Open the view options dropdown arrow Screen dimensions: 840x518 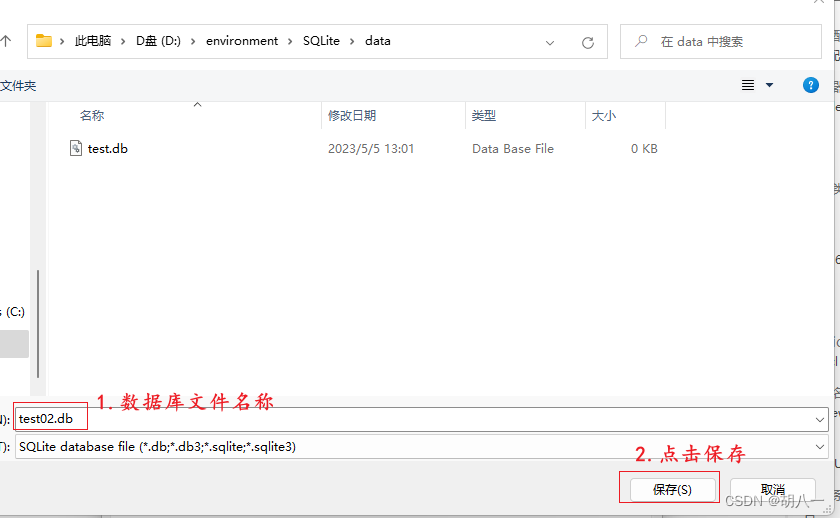pyautogui.click(x=769, y=85)
